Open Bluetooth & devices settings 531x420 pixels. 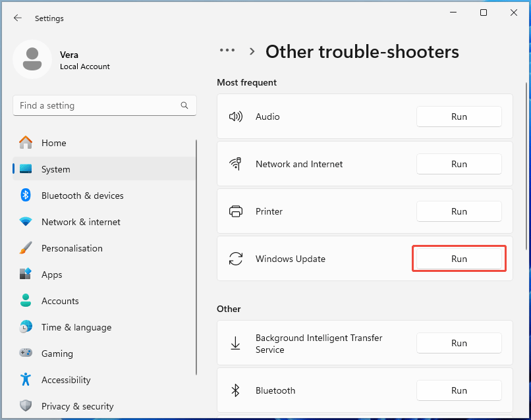point(83,196)
